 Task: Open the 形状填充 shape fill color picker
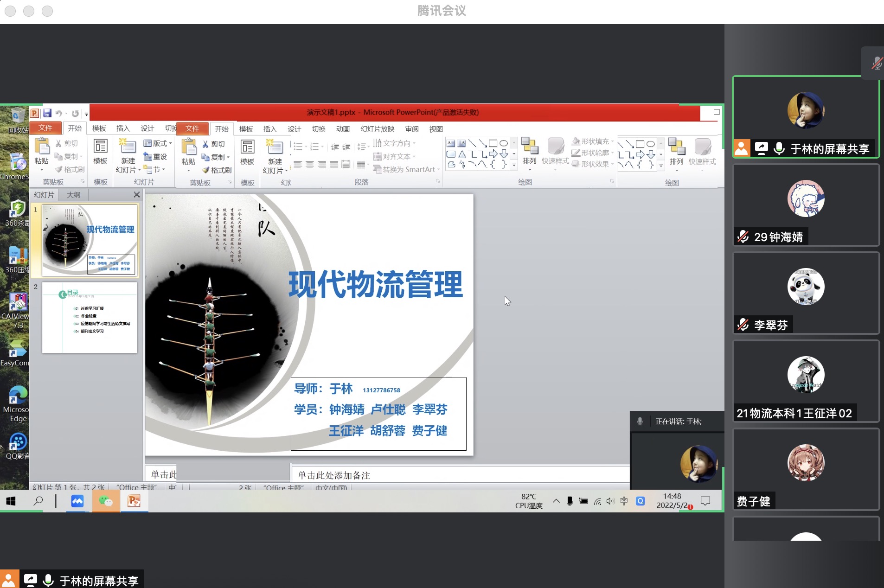tap(593, 141)
